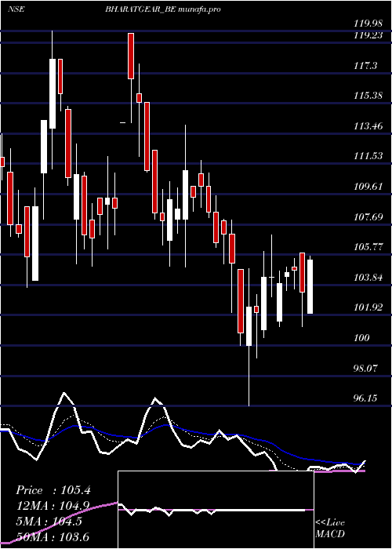Click the long-wick candle reaching 96.15
The image size is (392, 549).
[249, 337]
